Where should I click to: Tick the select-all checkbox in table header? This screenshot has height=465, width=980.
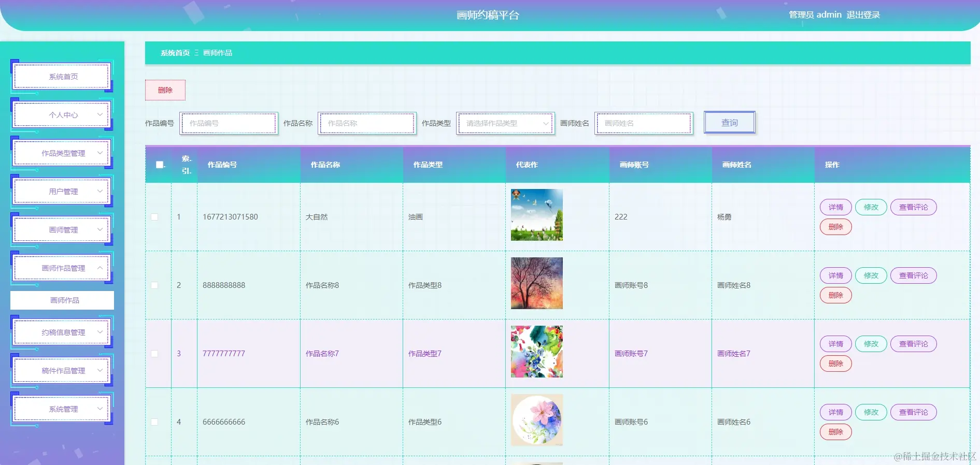pos(160,165)
